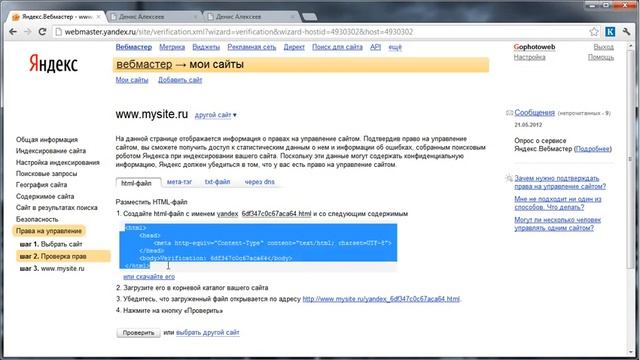Viewport: 640px width, 360px height.
Task: Open the Директ top navigation link
Action: [294, 47]
